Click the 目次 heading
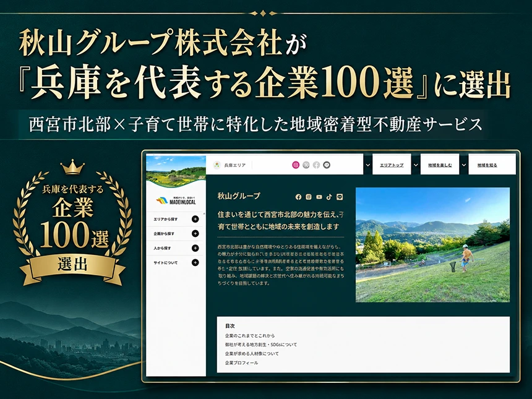532x399 pixels. (x=230, y=326)
